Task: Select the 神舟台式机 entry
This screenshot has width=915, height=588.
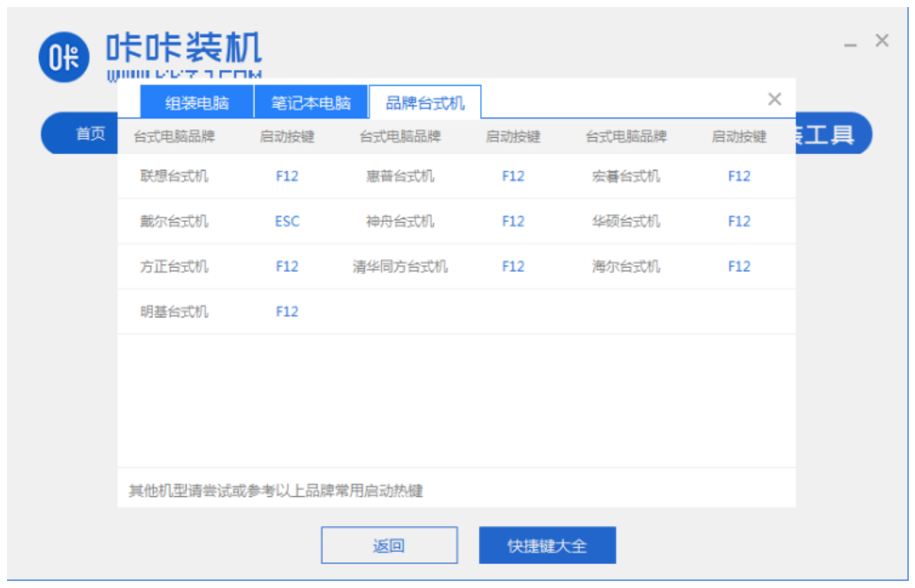Action: [x=400, y=221]
